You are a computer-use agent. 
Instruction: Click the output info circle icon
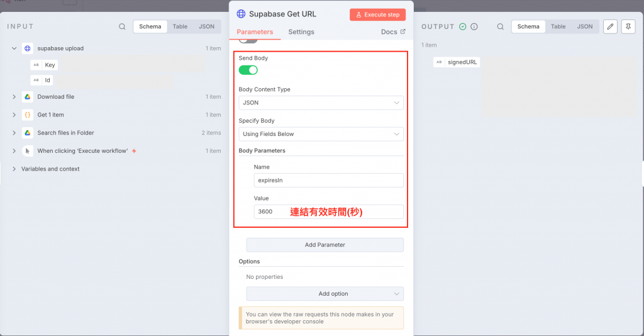tap(474, 26)
